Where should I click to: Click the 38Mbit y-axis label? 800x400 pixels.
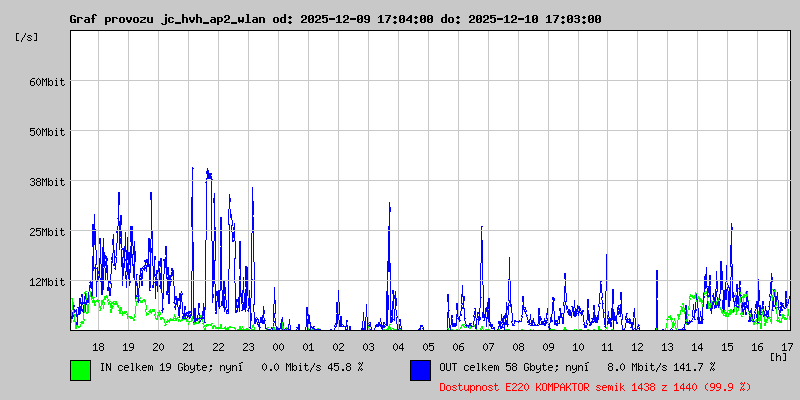47,182
